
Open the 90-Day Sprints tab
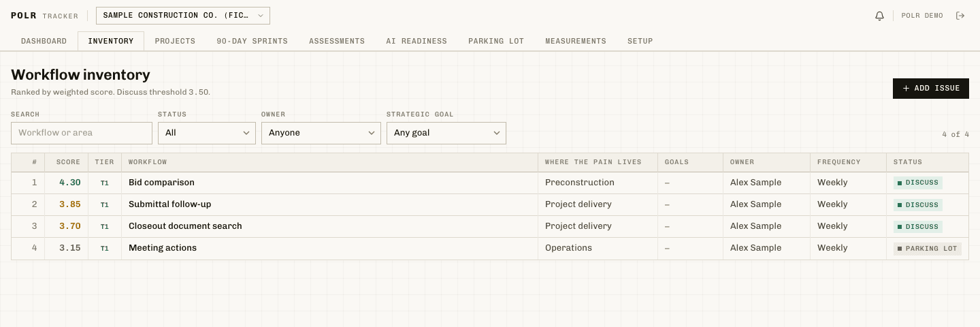click(x=252, y=41)
